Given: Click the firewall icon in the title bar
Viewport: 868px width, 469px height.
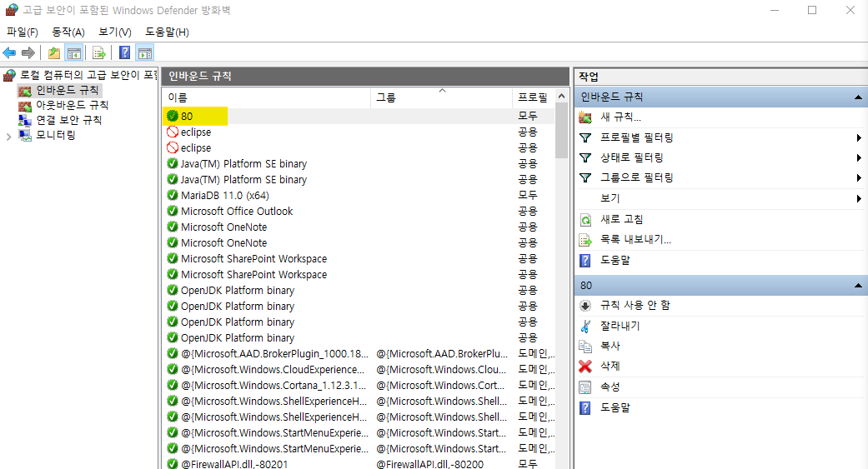Looking at the screenshot, I should click(x=12, y=10).
